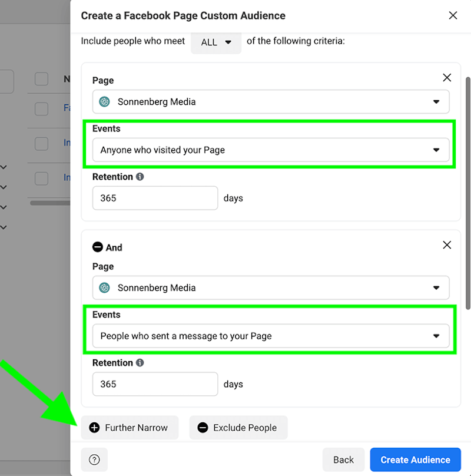Open the ALL criteria match dropdown
471x476 pixels.
(216, 42)
